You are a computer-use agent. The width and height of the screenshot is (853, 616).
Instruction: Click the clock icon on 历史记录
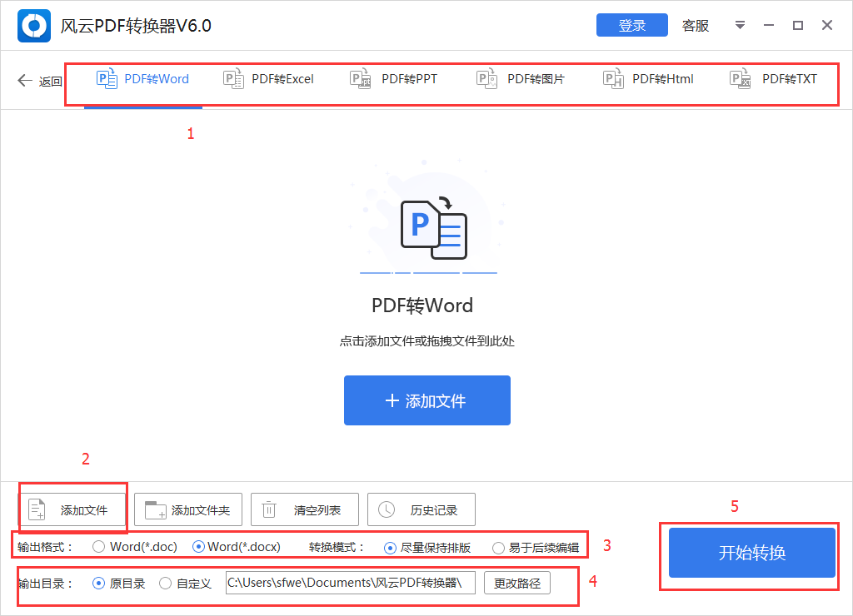[x=387, y=509]
